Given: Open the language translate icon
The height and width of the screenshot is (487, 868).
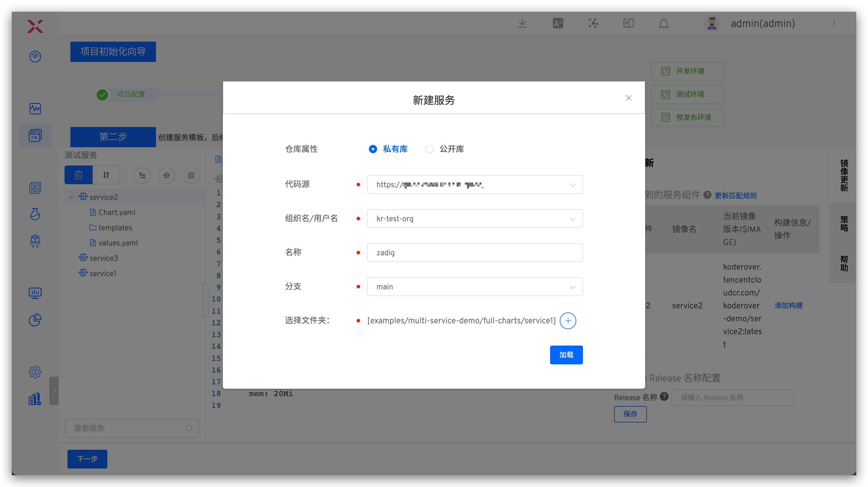Looking at the screenshot, I should (x=558, y=23).
